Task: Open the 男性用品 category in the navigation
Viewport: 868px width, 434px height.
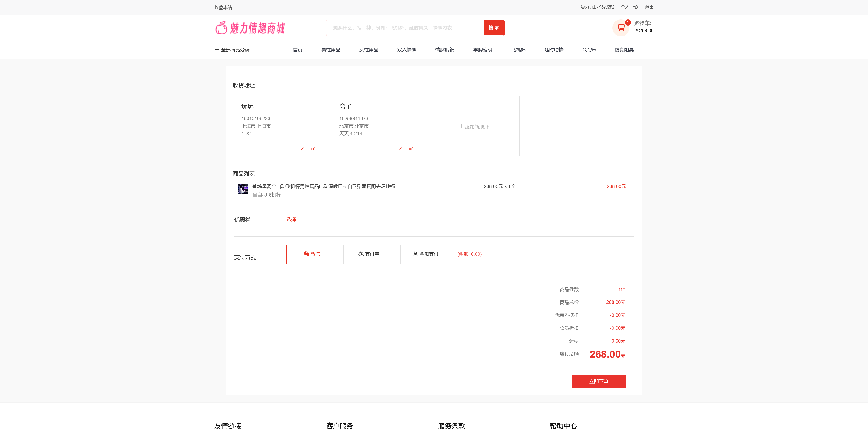Action: (331, 50)
